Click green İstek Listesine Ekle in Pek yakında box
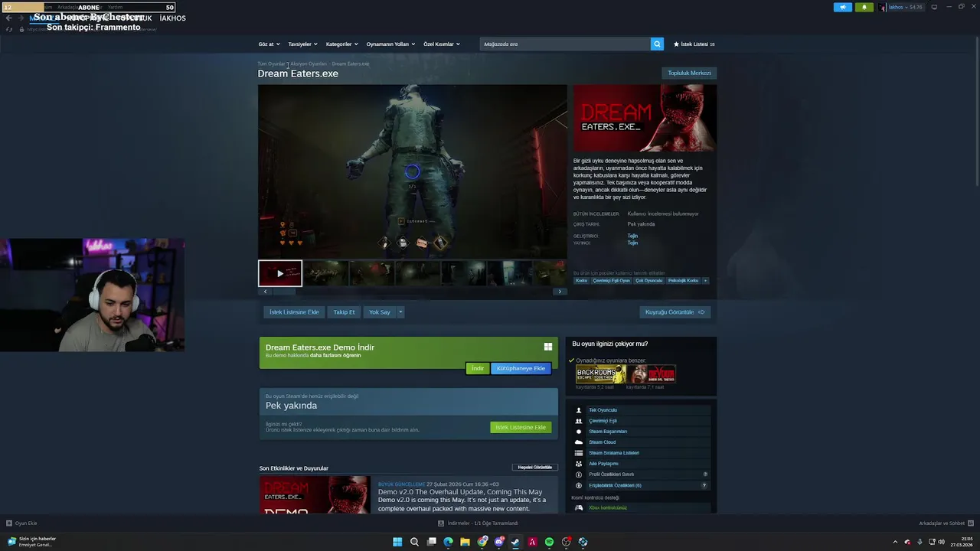The height and width of the screenshot is (551, 980). click(521, 427)
